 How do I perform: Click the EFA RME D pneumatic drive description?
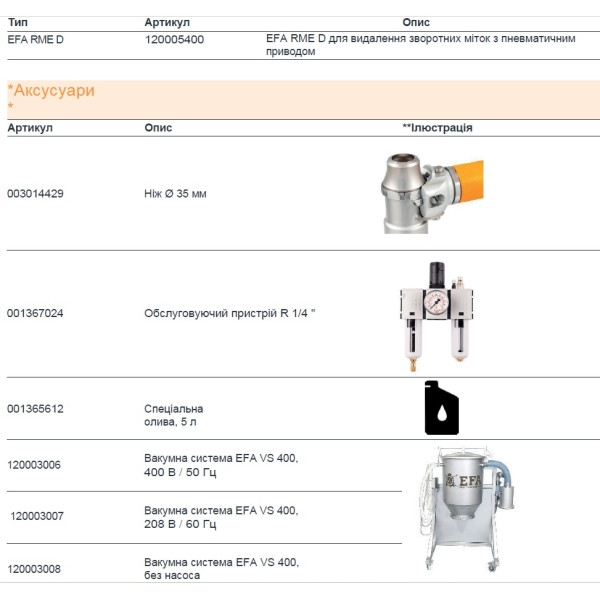pyautogui.click(x=421, y=45)
